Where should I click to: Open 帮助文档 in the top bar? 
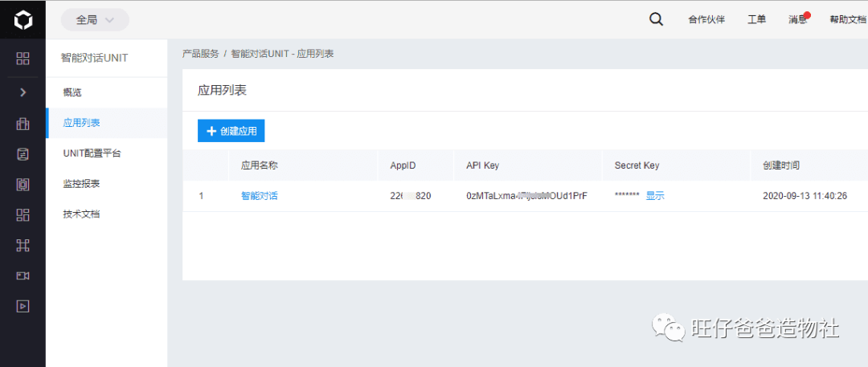pos(848,20)
